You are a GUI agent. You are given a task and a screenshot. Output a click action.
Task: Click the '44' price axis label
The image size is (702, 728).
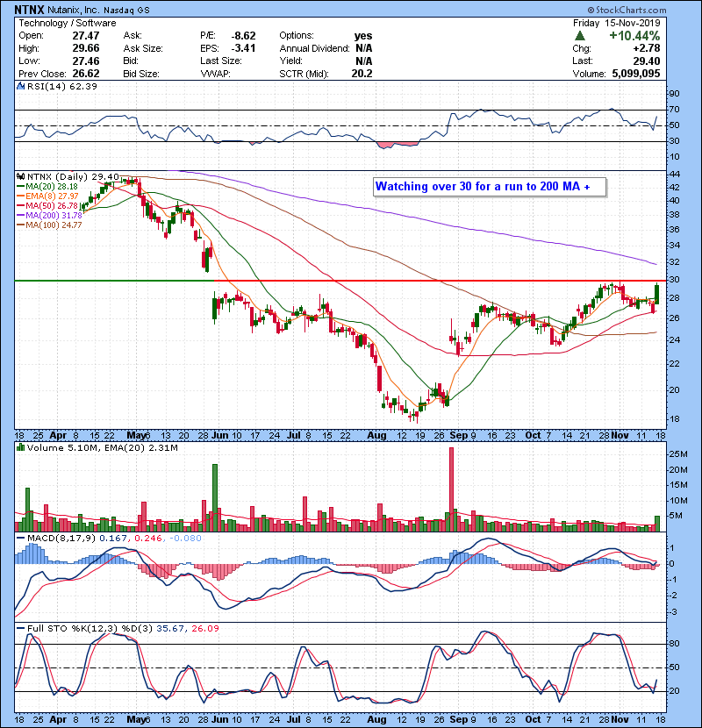point(674,175)
